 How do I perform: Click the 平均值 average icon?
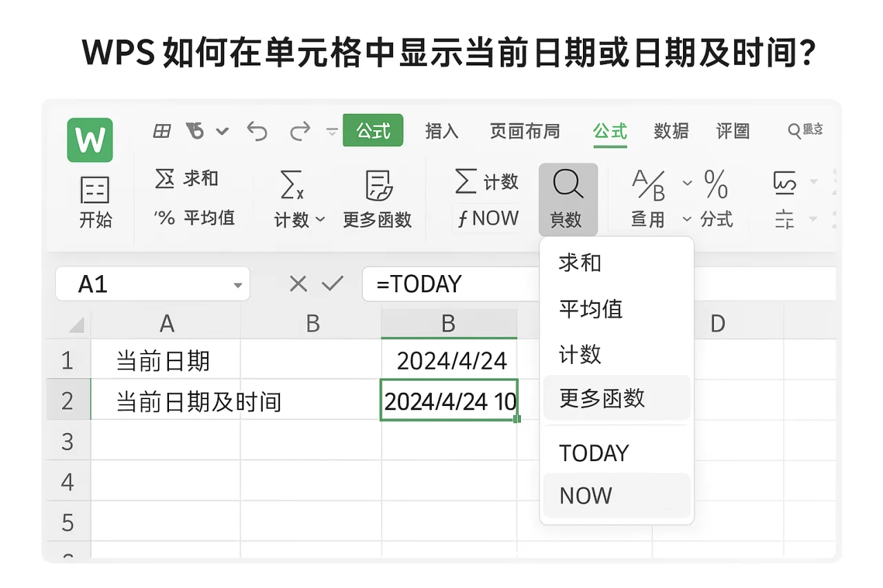pyautogui.click(x=164, y=217)
